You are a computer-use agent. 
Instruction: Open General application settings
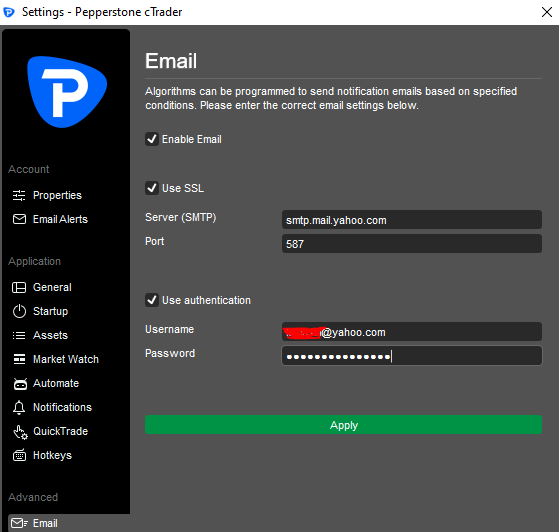[52, 287]
